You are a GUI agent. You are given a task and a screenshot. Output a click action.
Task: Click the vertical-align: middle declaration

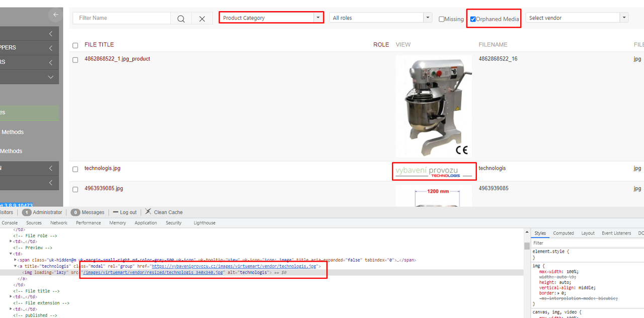(567, 288)
